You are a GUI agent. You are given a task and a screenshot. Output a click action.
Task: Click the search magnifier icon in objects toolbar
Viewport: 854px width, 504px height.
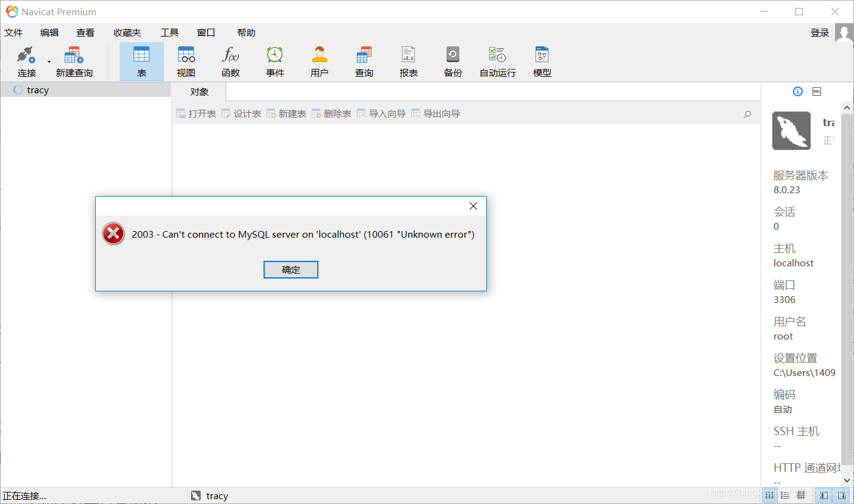coord(747,114)
